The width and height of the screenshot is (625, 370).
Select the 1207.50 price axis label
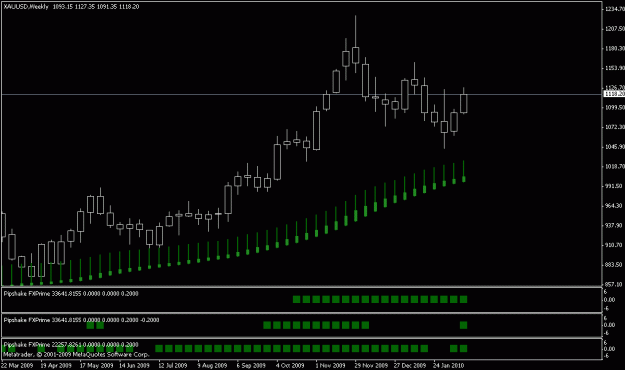pos(615,29)
